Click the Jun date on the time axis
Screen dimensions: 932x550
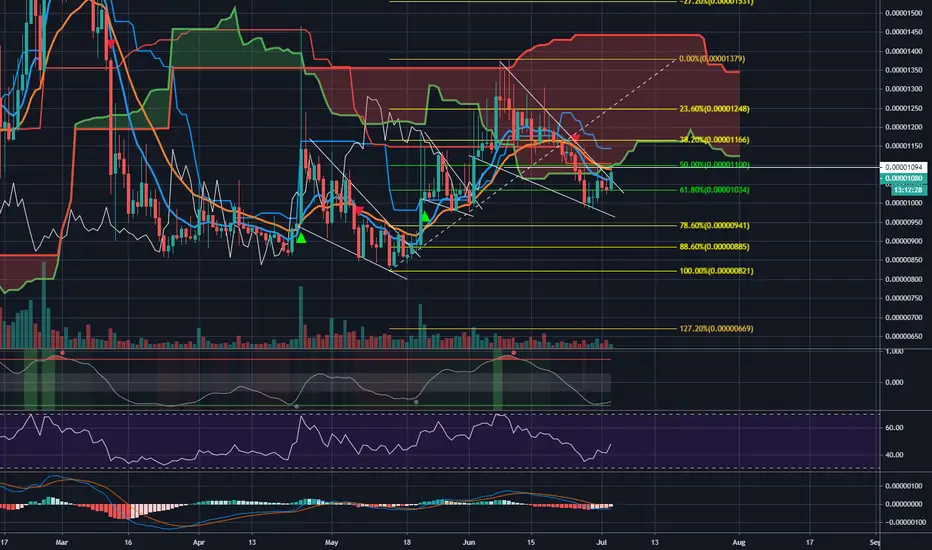click(469, 542)
